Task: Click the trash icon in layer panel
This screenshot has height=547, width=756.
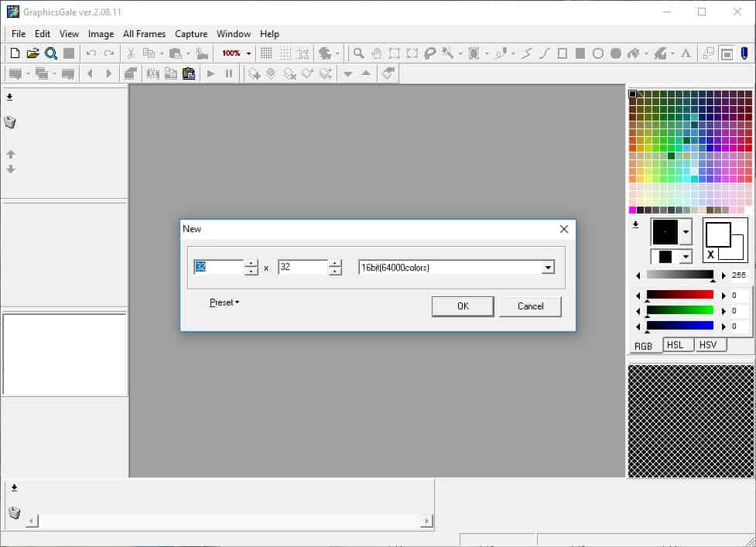Action: (10, 122)
